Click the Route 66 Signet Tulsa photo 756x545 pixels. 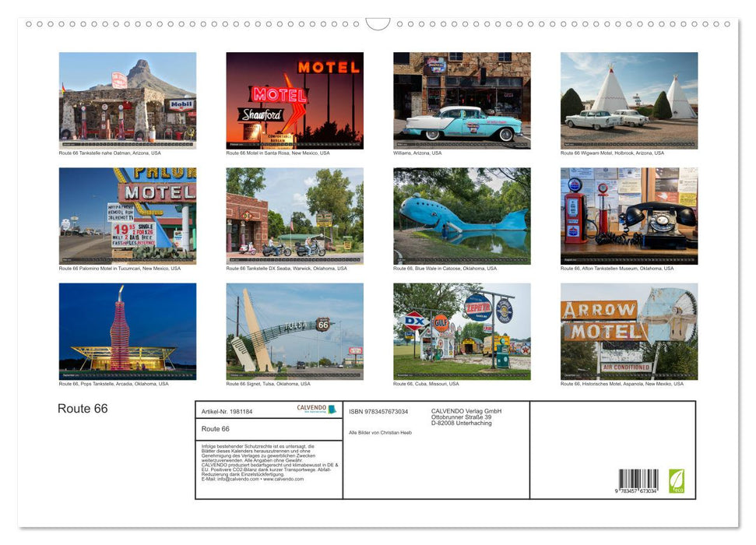tap(294, 330)
